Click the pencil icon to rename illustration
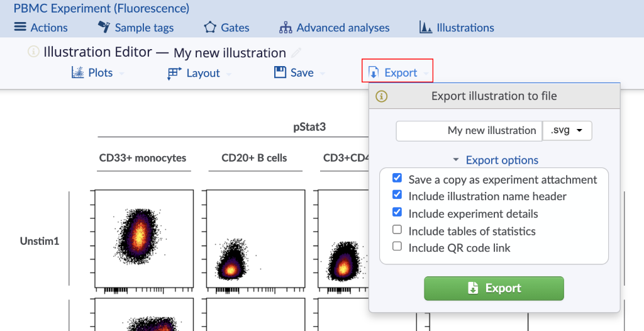The height and width of the screenshot is (331, 644). tap(296, 53)
